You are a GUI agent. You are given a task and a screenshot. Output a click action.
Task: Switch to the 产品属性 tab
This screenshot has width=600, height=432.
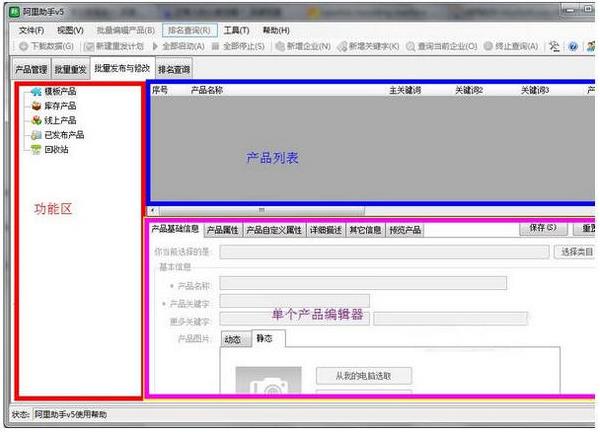223,230
